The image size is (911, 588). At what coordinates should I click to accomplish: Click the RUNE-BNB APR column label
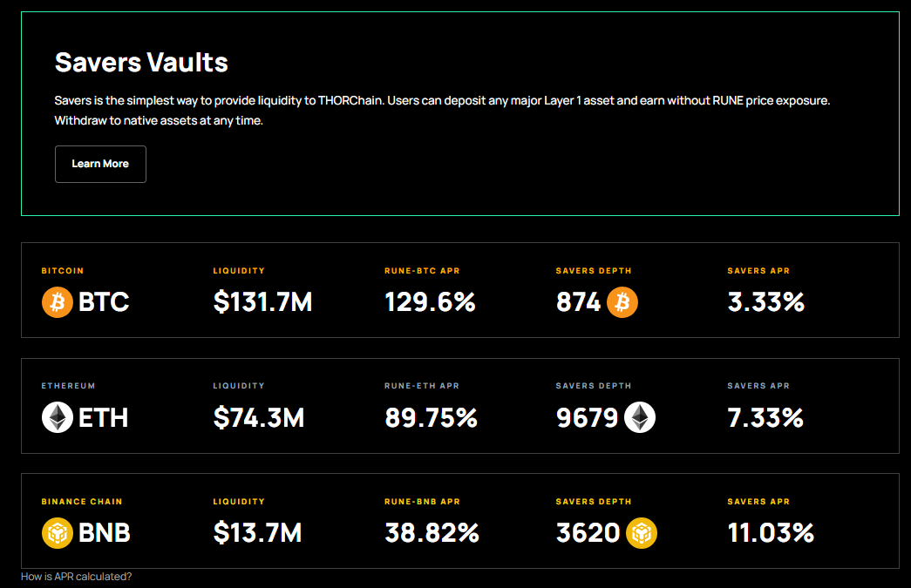(422, 502)
